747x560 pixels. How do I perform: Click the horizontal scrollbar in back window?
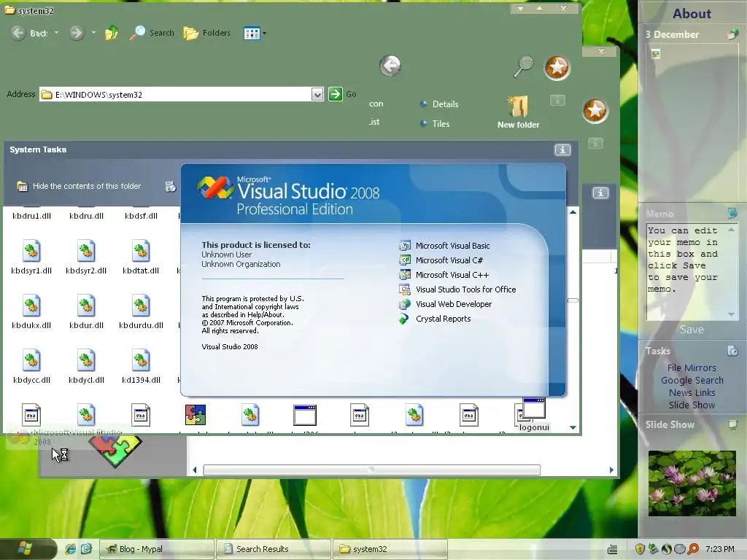click(x=372, y=470)
